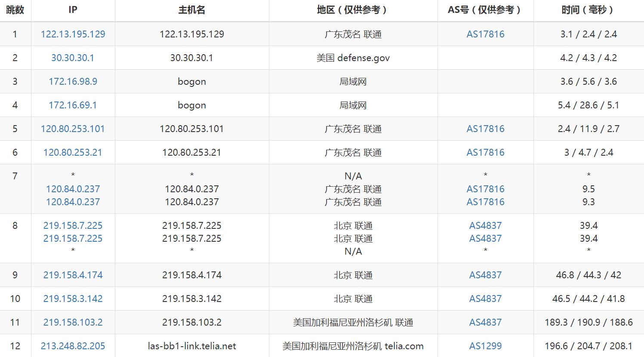Click the 主机名 column header

(x=191, y=10)
